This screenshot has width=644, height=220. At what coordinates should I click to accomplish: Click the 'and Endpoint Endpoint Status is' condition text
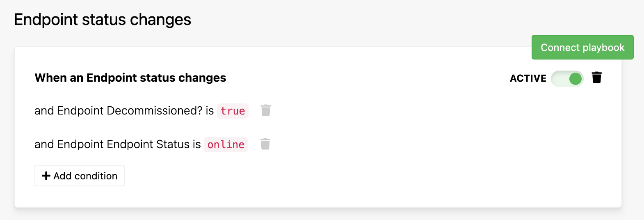point(118,144)
